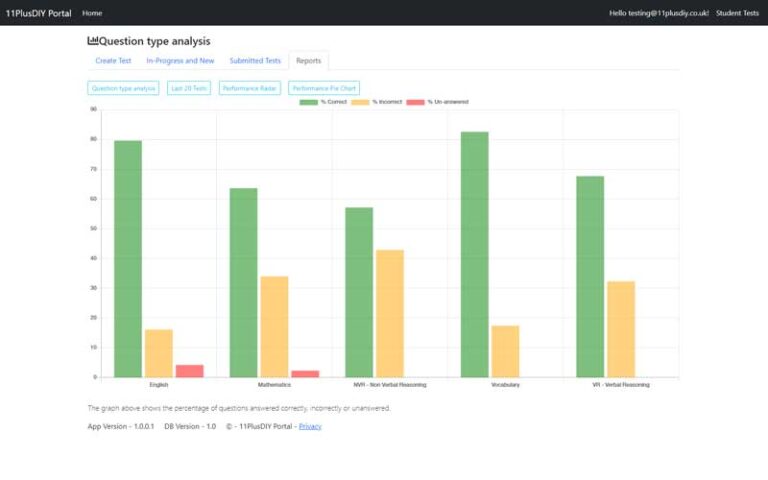Open the 11PlusDIY Portal brand link
768x480 pixels.
pyautogui.click(x=38, y=13)
